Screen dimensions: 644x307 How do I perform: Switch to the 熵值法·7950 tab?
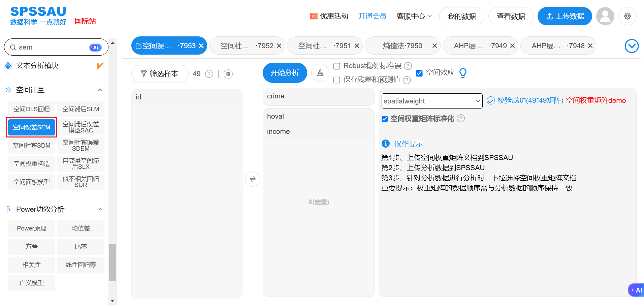(402, 46)
